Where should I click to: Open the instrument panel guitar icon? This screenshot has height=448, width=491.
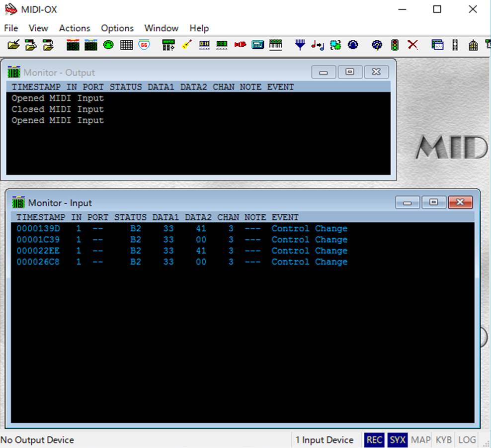coord(187,45)
